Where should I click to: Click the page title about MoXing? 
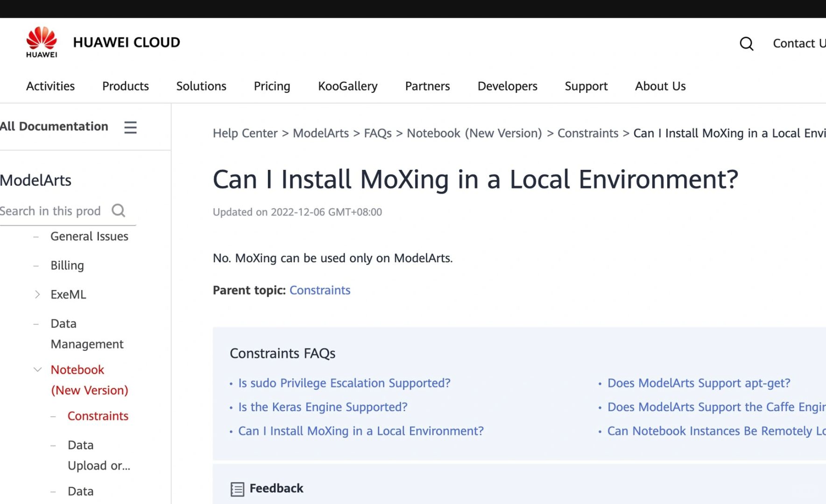[475, 180]
